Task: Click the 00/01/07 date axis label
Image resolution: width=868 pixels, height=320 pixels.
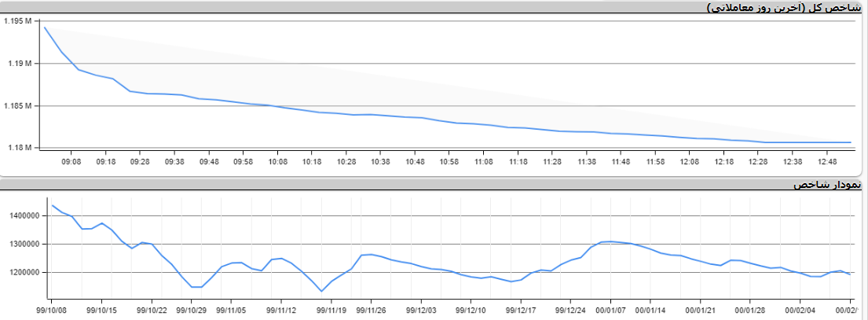Action: point(610,309)
